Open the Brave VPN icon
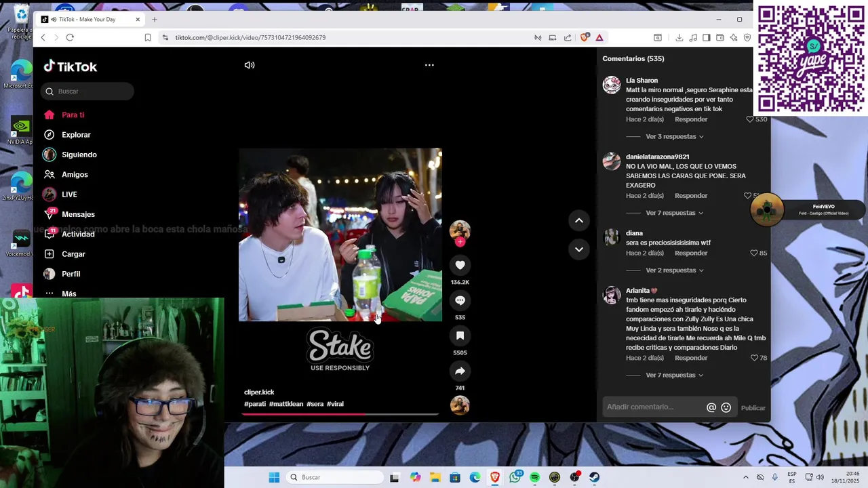The width and height of the screenshot is (868, 488). [x=747, y=37]
